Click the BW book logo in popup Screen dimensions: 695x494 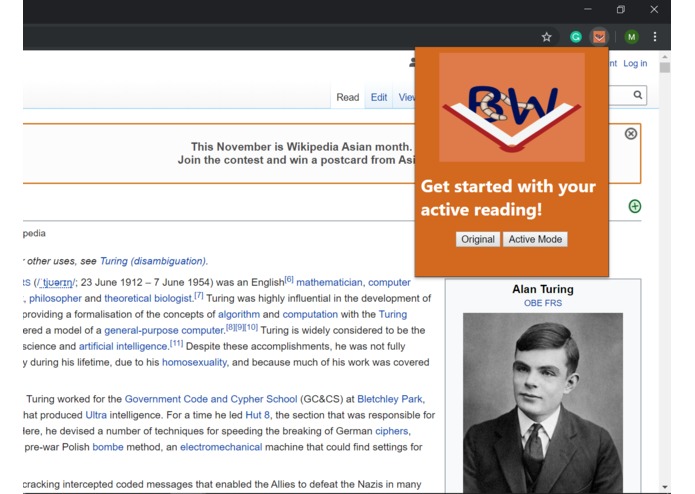(x=511, y=108)
